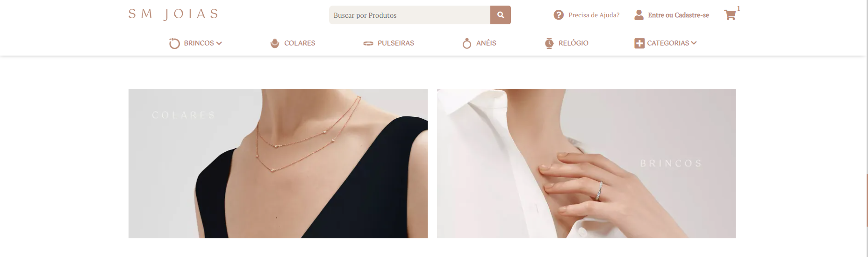Image resolution: width=868 pixels, height=257 pixels.
Task: Click the earring icon beside Brincos
Action: tap(174, 43)
